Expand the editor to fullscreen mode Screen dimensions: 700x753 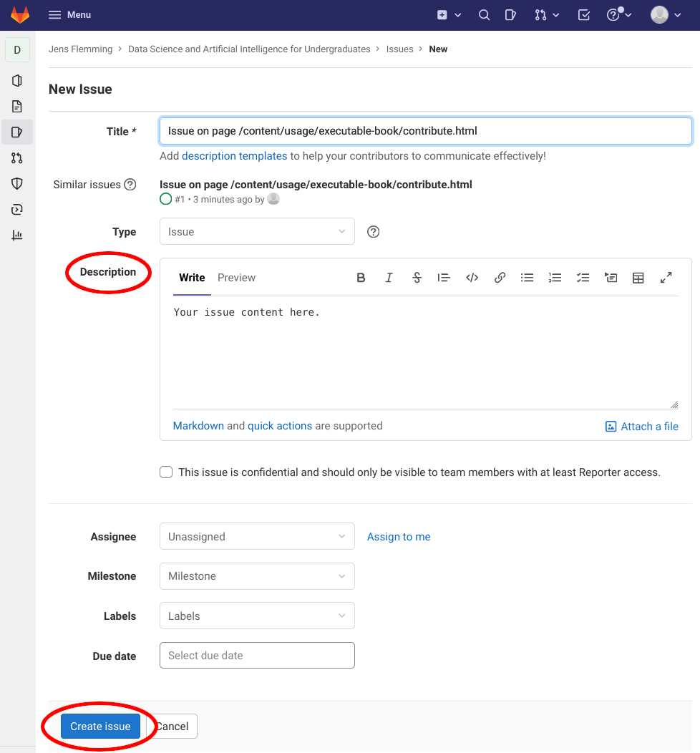pos(666,278)
